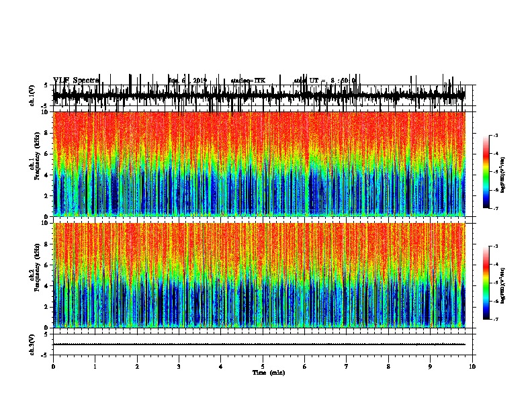Click time axis tick label "1"
This screenshot has height=411, width=532.
95,367
